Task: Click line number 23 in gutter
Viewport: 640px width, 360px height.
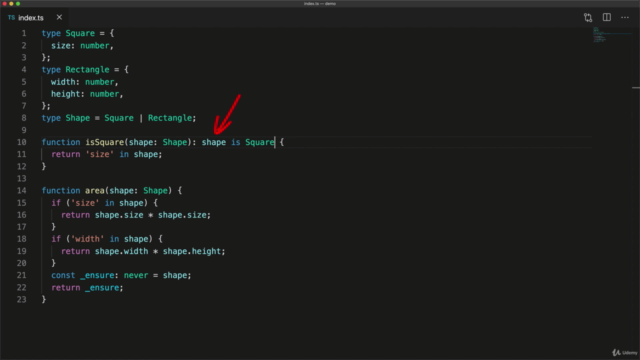Action: 22,300
